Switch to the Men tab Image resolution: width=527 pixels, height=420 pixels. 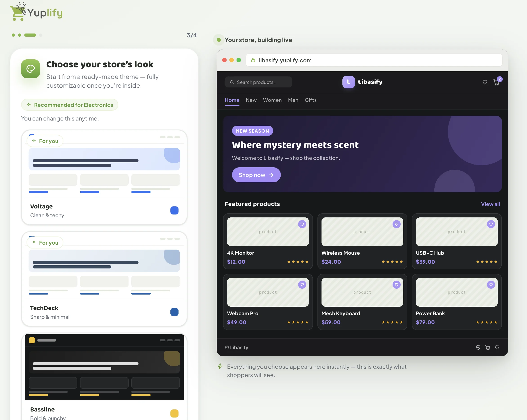tap(293, 100)
